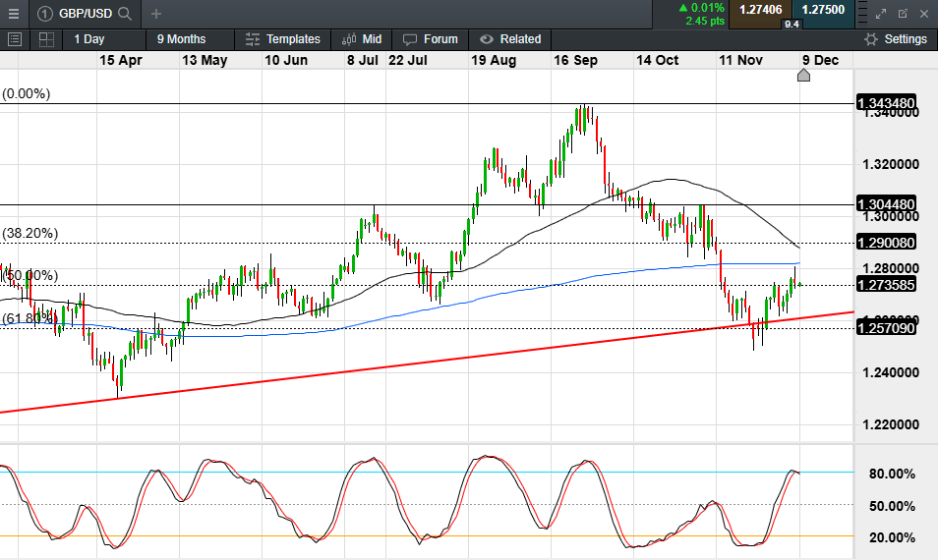938x560 pixels.
Task: Switch price type via Mid button
Action: [362, 39]
